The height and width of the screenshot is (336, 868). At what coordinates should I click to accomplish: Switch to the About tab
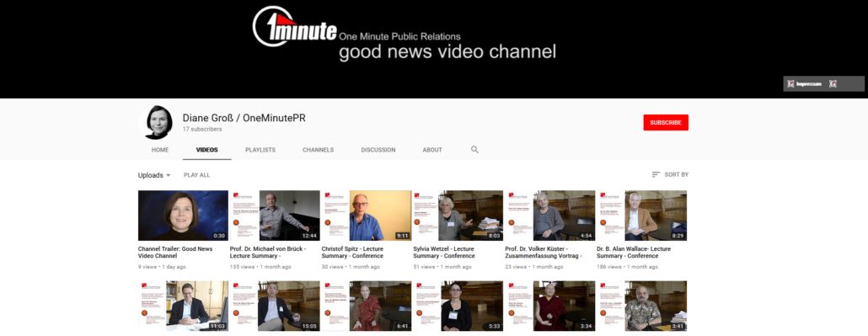(432, 150)
